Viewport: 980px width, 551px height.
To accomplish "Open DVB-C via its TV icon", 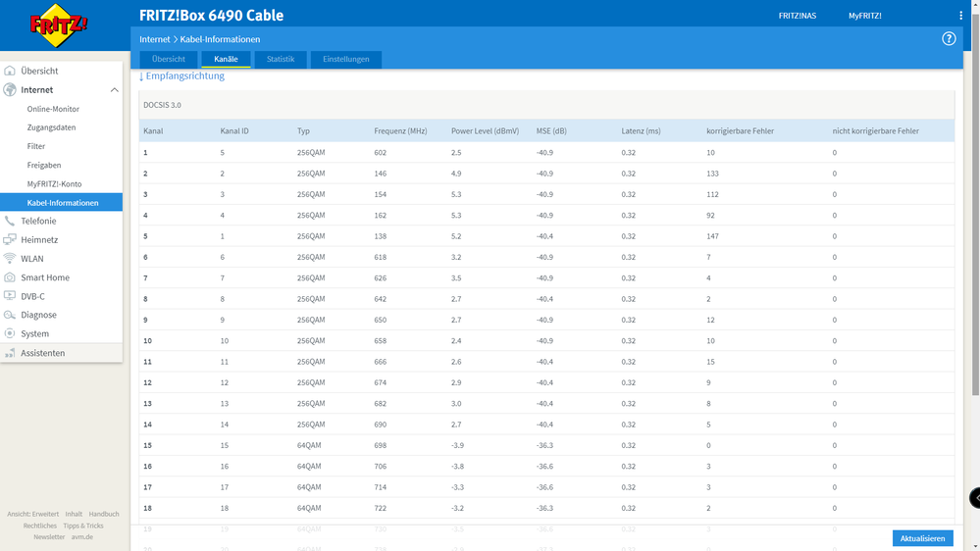I will pyautogui.click(x=11, y=296).
